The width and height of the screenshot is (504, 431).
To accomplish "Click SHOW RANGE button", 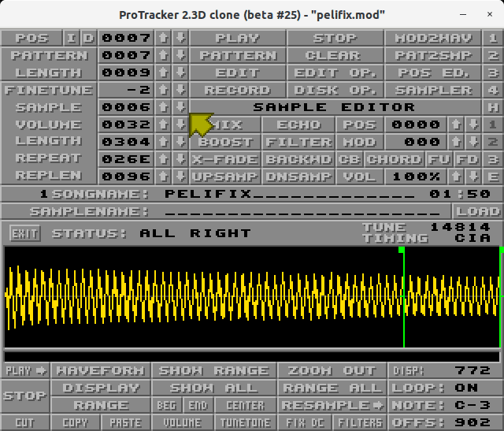I will click(213, 370).
